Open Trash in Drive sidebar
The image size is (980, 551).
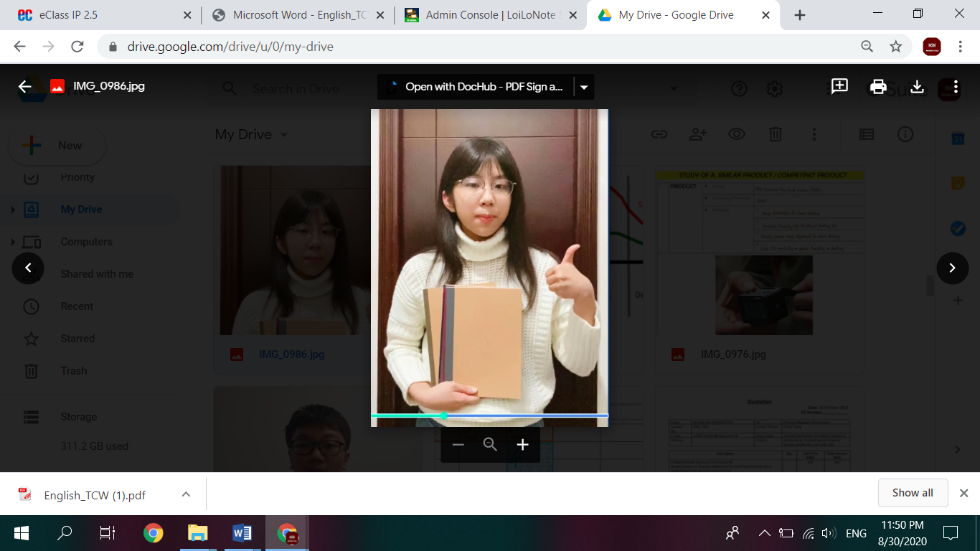point(74,371)
